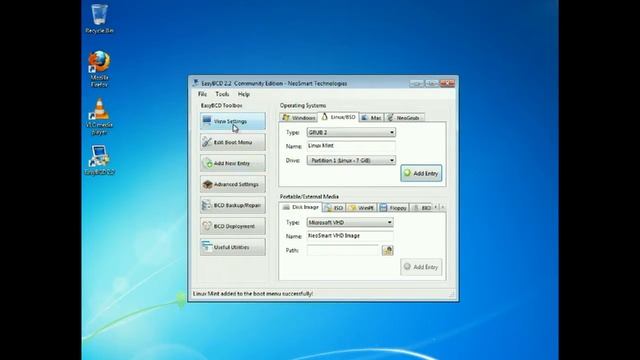Switch to the WinPE tab
640x360 pixels.
(x=362, y=208)
